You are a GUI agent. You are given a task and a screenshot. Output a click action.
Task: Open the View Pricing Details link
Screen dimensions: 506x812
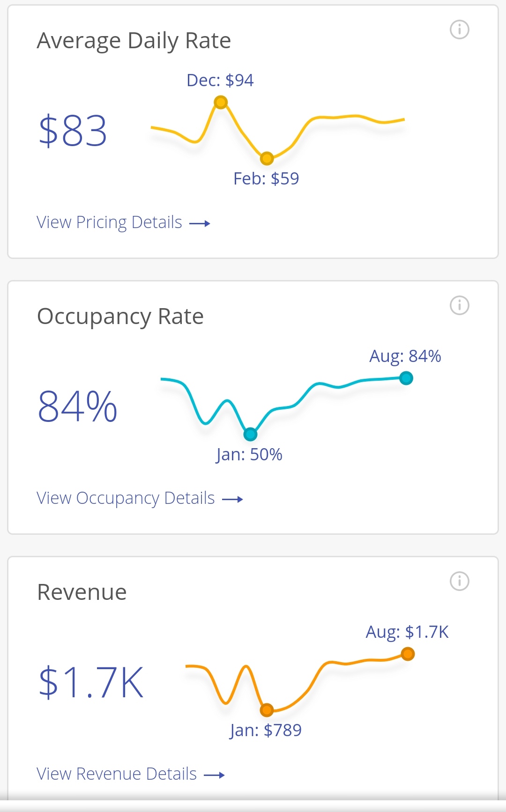[109, 222]
